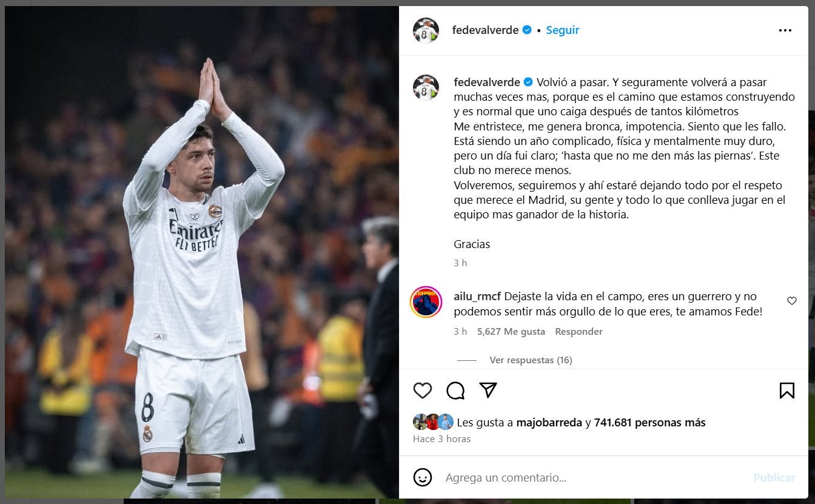Share post with paper plane icon

(488, 390)
